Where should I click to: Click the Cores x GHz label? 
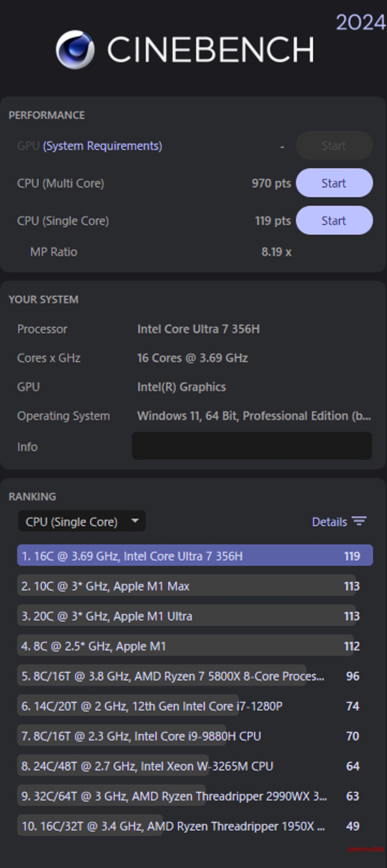(x=49, y=358)
